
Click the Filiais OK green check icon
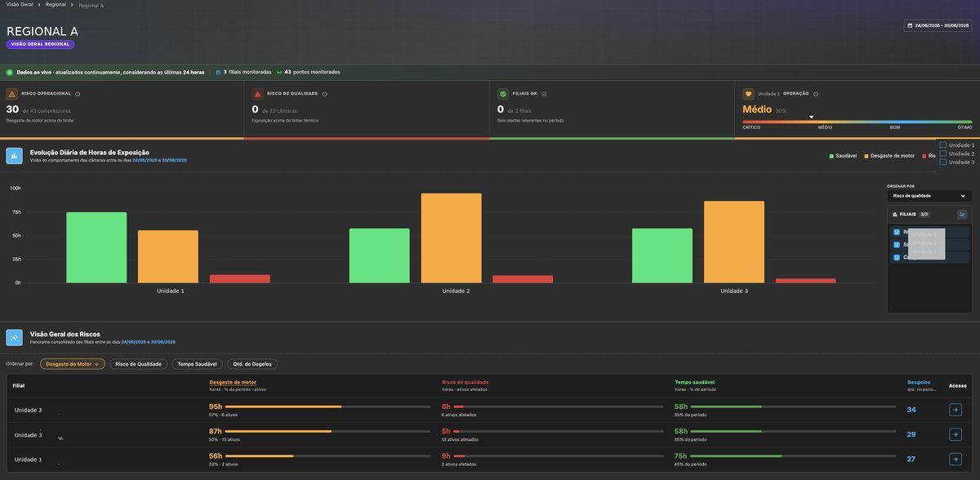pos(503,94)
